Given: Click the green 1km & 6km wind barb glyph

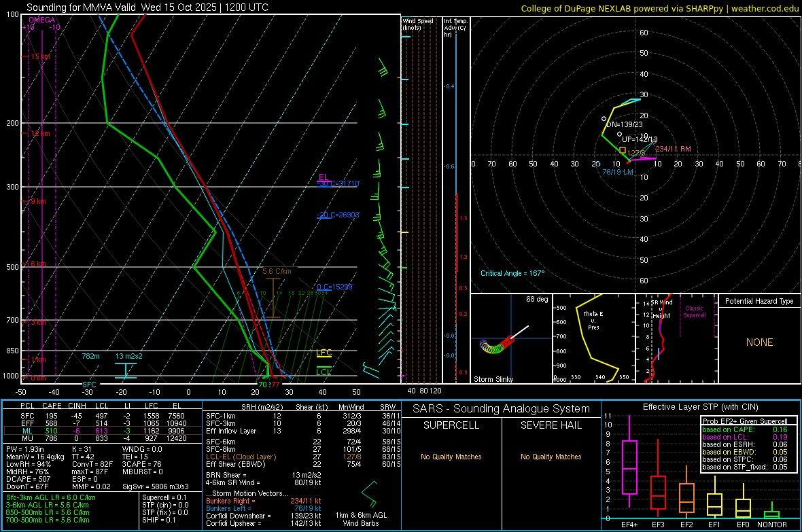Looking at the screenshot, I should point(369,494).
